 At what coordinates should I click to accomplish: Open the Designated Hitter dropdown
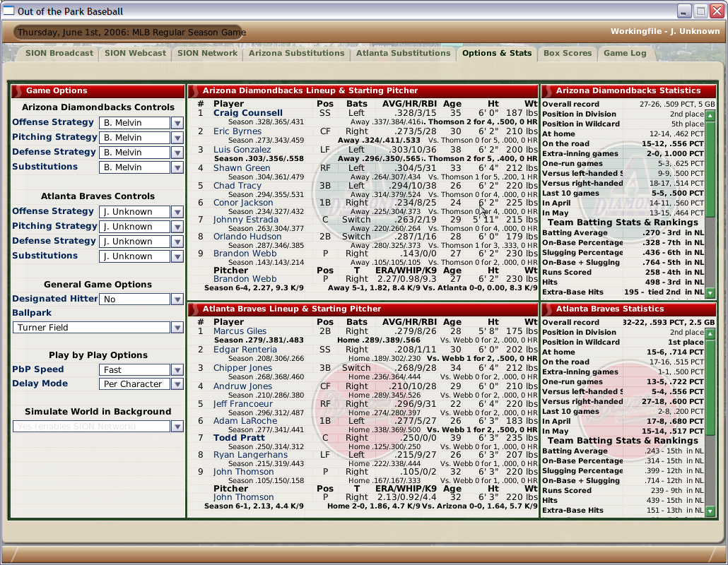click(x=141, y=299)
